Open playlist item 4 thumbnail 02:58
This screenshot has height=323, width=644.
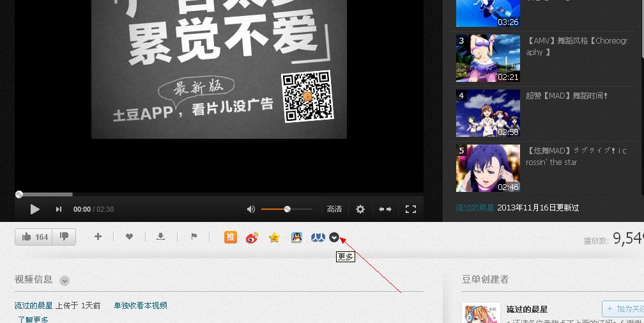pyautogui.click(x=488, y=113)
